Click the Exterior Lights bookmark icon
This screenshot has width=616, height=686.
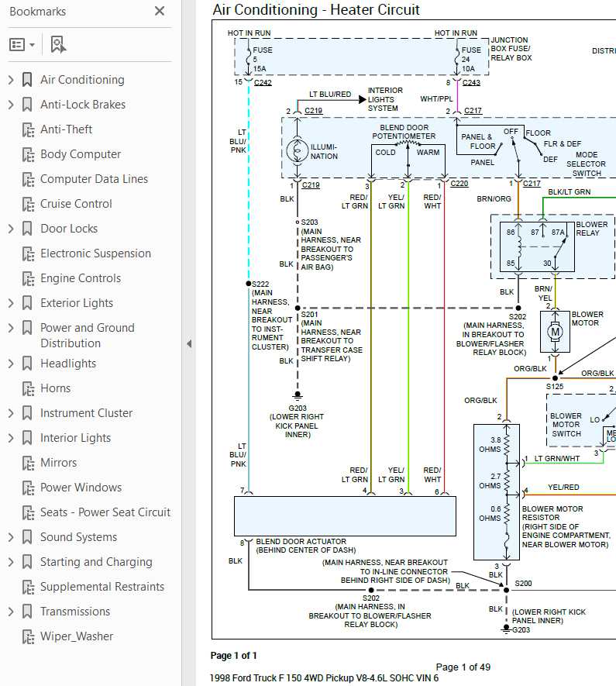coord(27,303)
